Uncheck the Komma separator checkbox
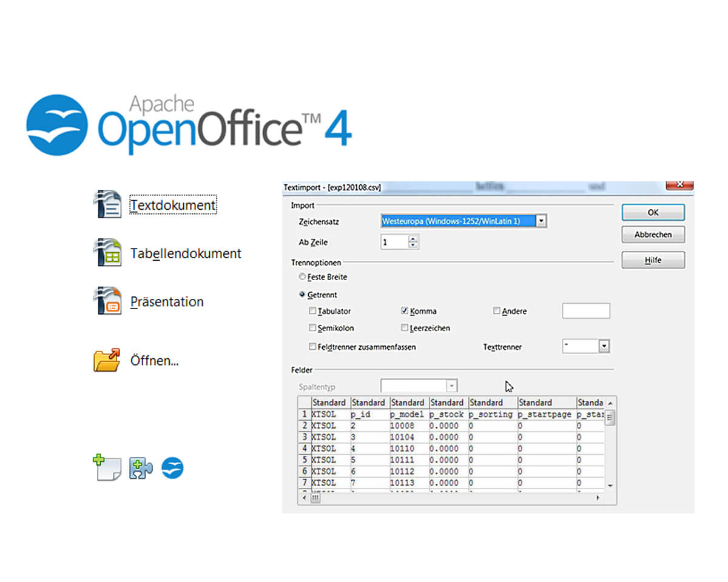Screen dimensions: 728x582 405,311
